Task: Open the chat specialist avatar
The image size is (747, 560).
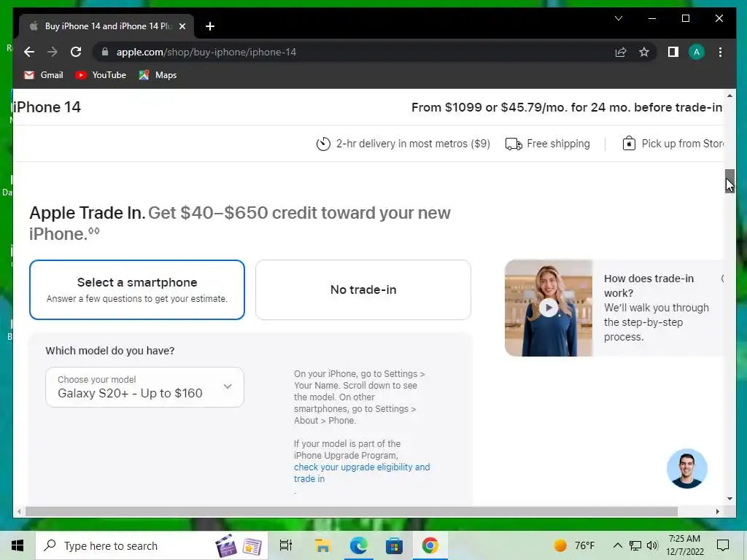Action: point(687,469)
